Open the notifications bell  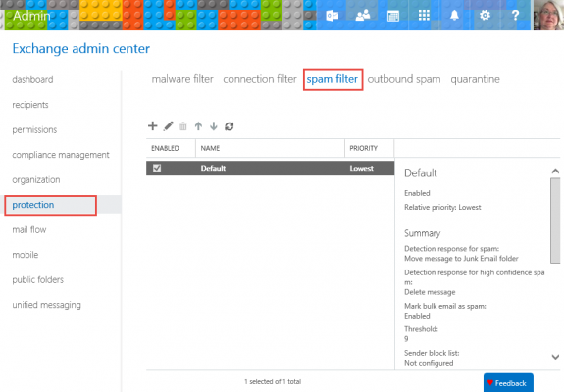(x=454, y=15)
